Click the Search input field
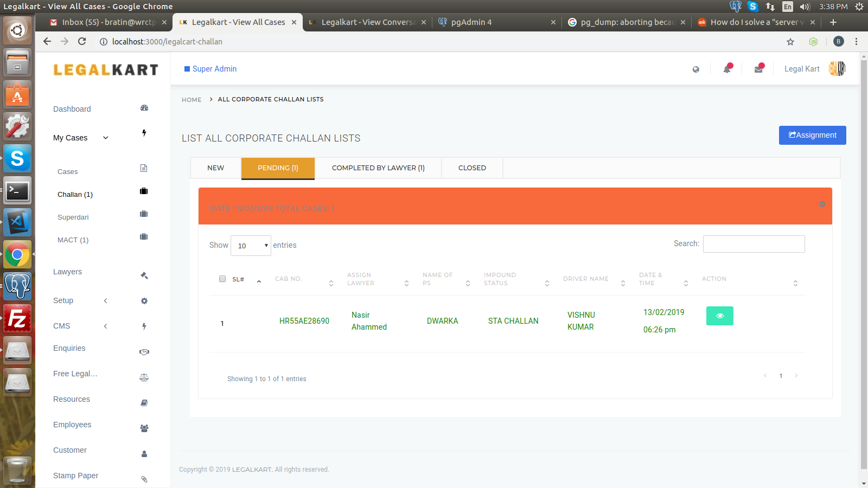The width and height of the screenshot is (868, 488). tap(754, 244)
